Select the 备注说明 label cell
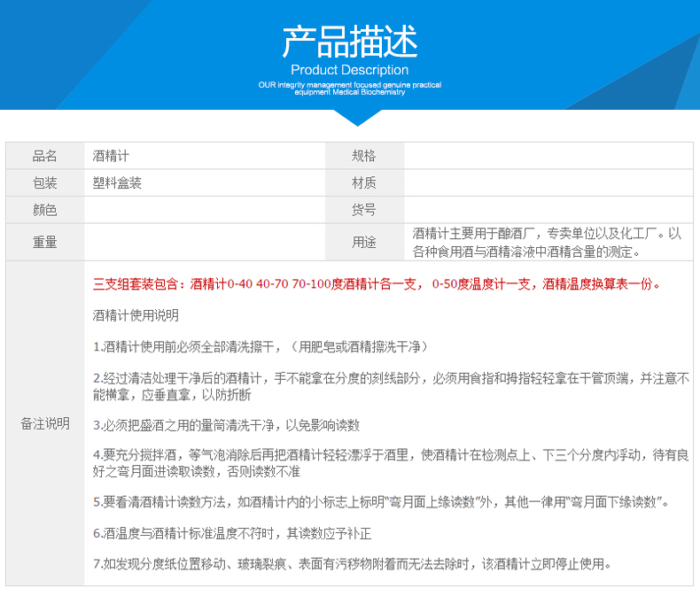The width and height of the screenshot is (700, 596). pyautogui.click(x=45, y=423)
